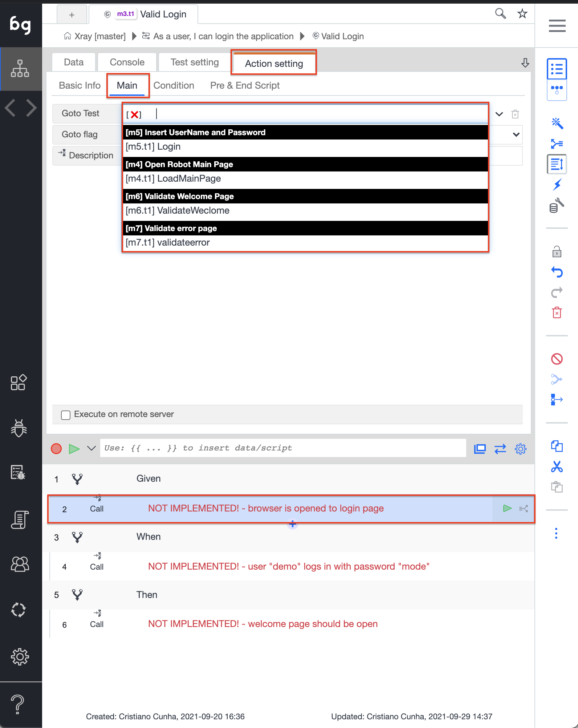578x728 pixels.
Task: Toggle Execute on remote server checkbox
Action: tap(66, 415)
